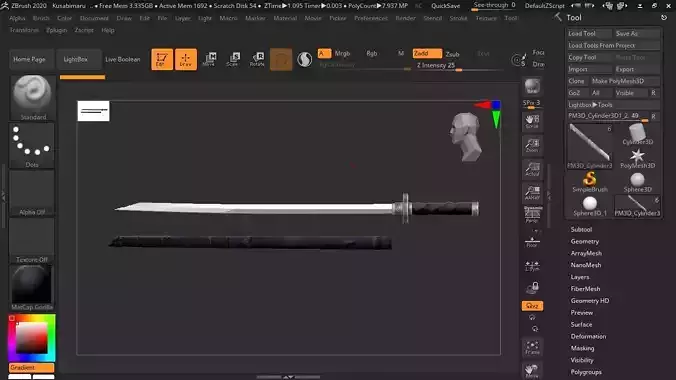Click the Actual size icon
The image size is (676, 380).
[x=532, y=169]
